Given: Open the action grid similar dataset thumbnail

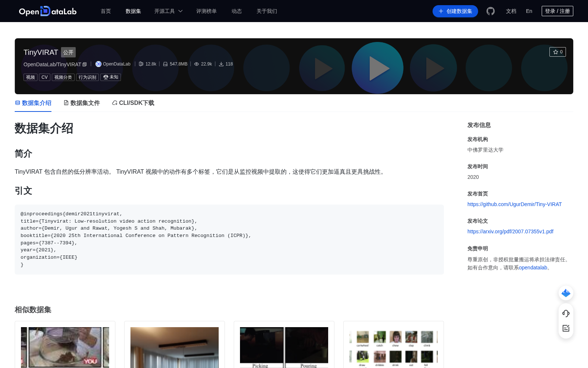Looking at the screenshot, I should tap(394, 347).
